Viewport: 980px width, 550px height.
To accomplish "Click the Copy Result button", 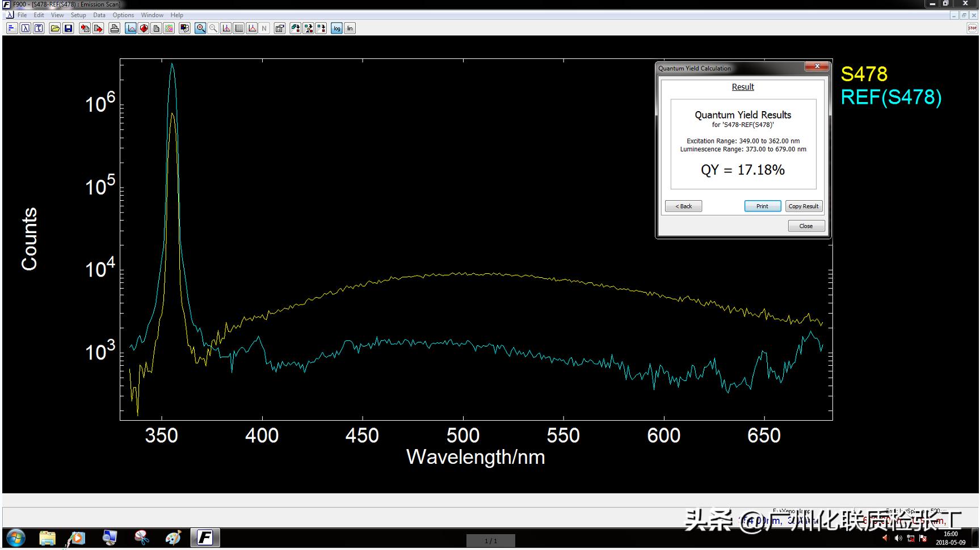I will pos(803,206).
